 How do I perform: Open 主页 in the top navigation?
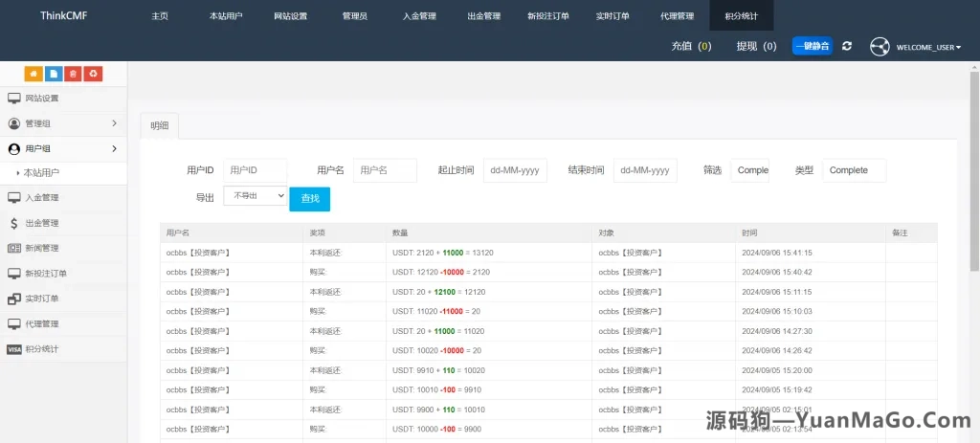tap(160, 16)
